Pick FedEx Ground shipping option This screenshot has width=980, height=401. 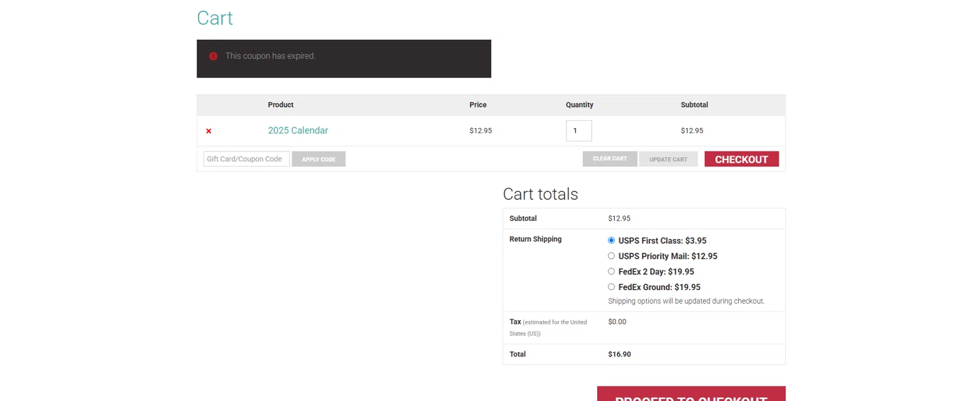point(612,287)
